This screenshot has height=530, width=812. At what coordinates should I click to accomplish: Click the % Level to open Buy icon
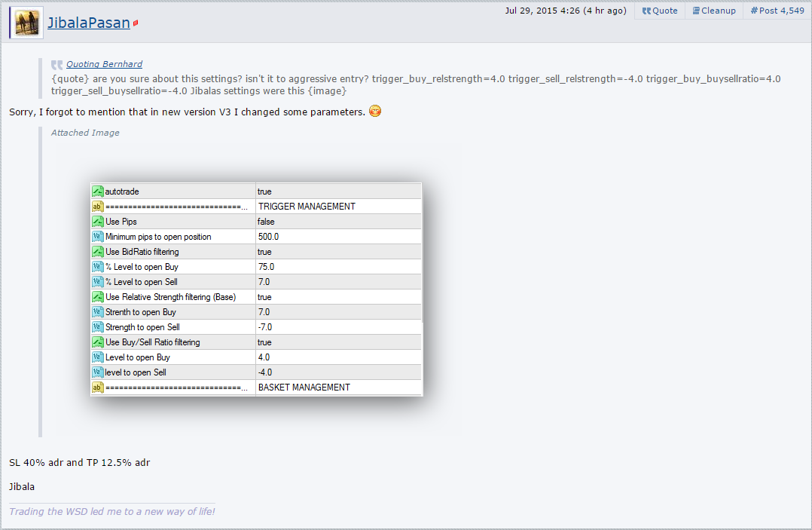[x=98, y=266]
